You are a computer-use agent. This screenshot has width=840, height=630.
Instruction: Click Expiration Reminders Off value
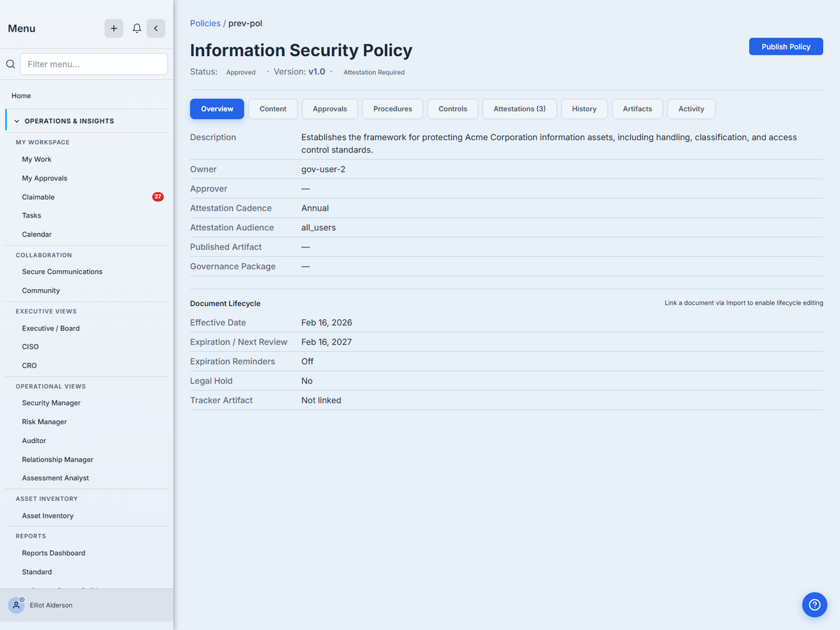pyautogui.click(x=307, y=362)
